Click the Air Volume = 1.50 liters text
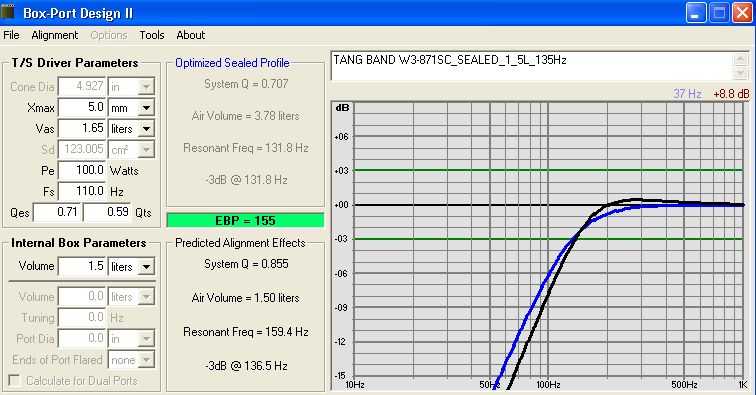Image resolution: width=756 pixels, height=395 pixels. (x=245, y=298)
